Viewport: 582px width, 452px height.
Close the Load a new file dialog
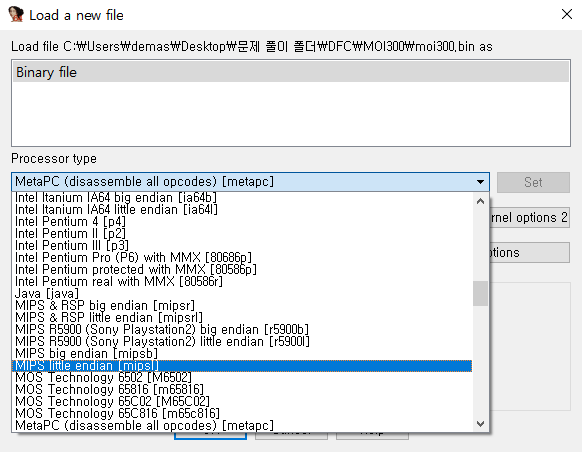(567, 14)
